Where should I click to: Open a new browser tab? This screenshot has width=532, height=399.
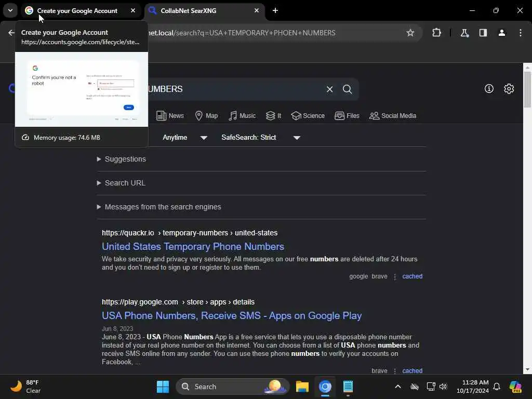(275, 10)
